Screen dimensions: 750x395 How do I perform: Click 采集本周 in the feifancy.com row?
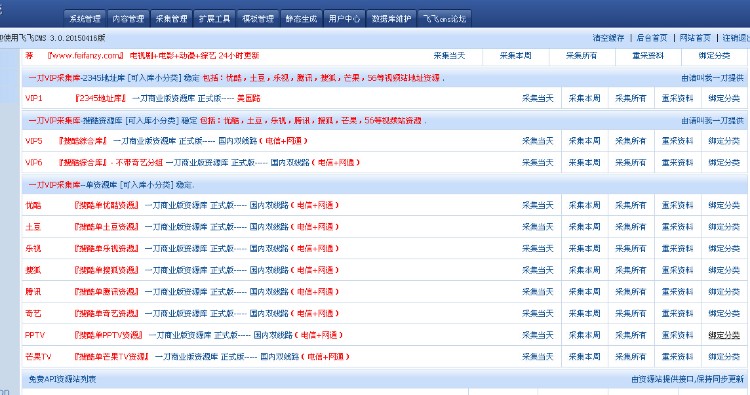click(x=515, y=55)
